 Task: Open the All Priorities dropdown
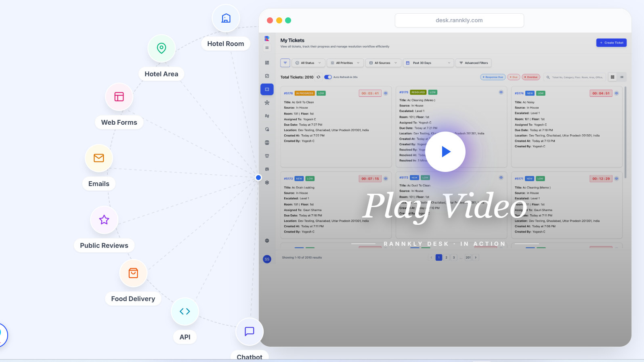click(345, 63)
